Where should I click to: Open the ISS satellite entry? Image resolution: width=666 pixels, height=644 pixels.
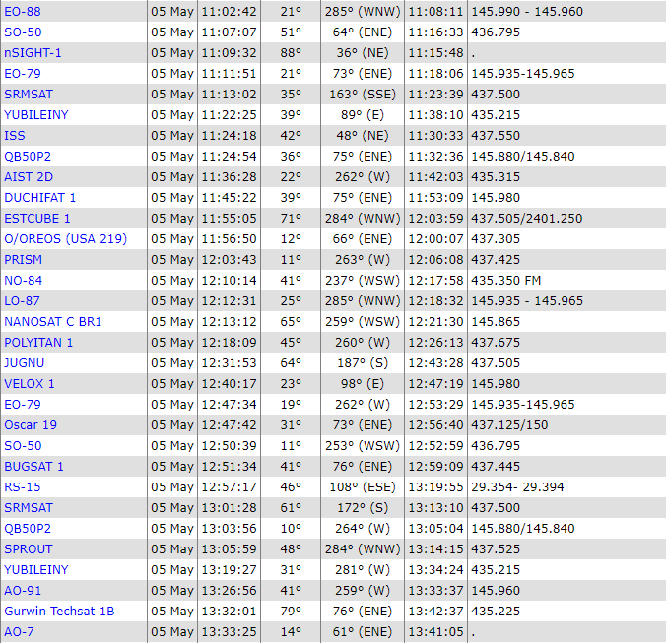pos(15,135)
